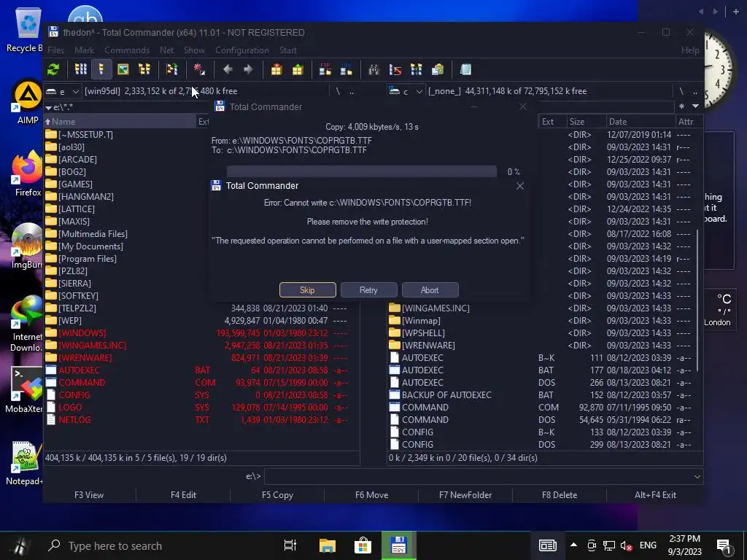
Task: Click the F6 Move button
Action: (x=371, y=495)
